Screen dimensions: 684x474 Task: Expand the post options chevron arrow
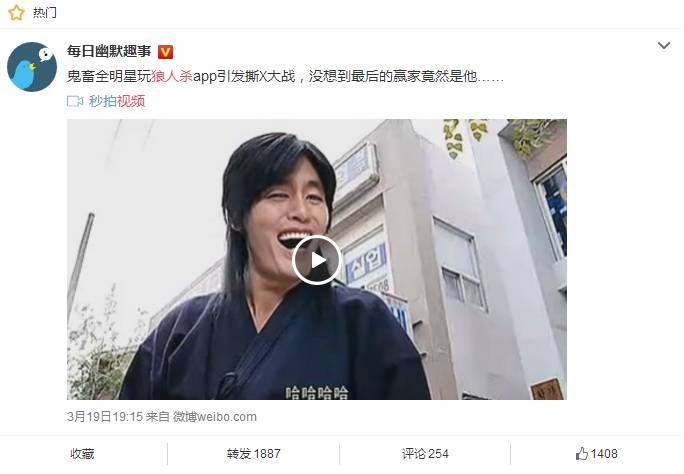coord(663,45)
